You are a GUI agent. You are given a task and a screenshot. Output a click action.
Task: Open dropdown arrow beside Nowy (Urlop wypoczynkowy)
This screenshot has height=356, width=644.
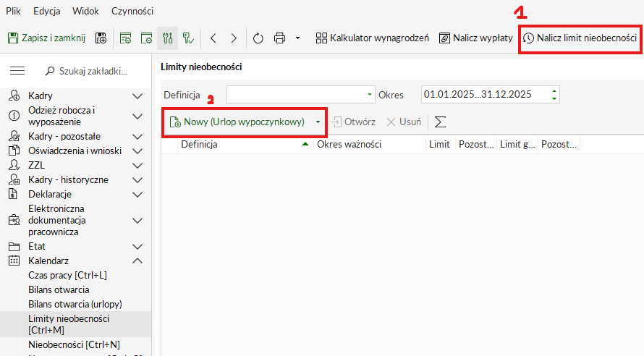(x=318, y=122)
